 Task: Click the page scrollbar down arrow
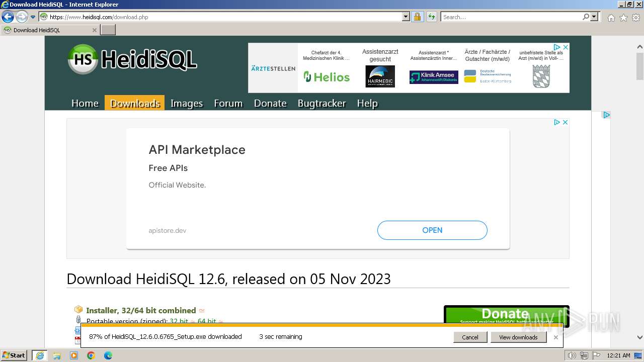coord(640,337)
